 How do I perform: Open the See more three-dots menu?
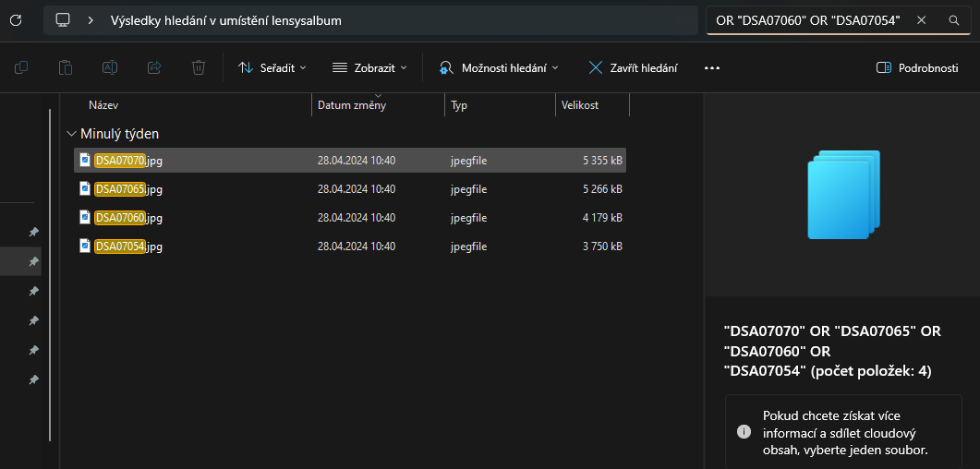tap(712, 68)
